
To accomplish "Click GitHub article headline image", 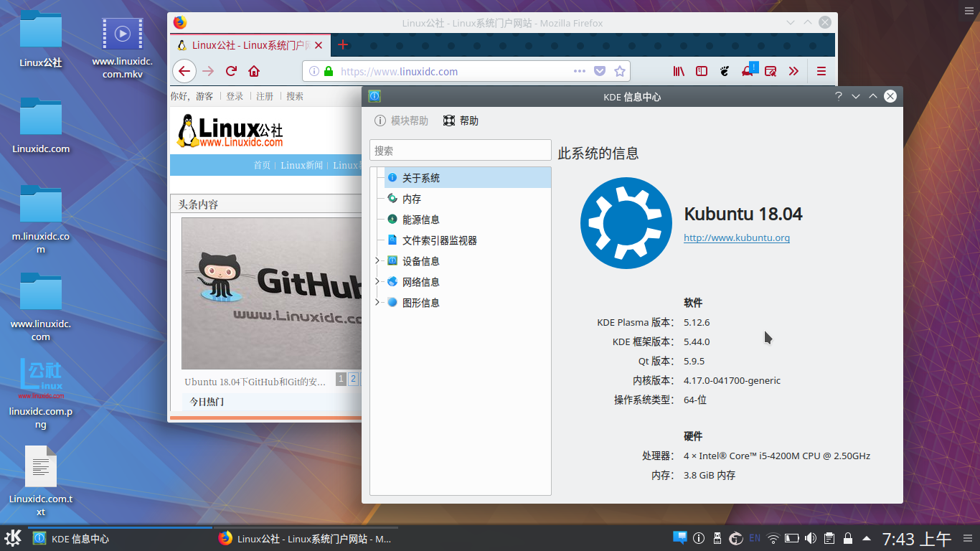I will [x=272, y=293].
